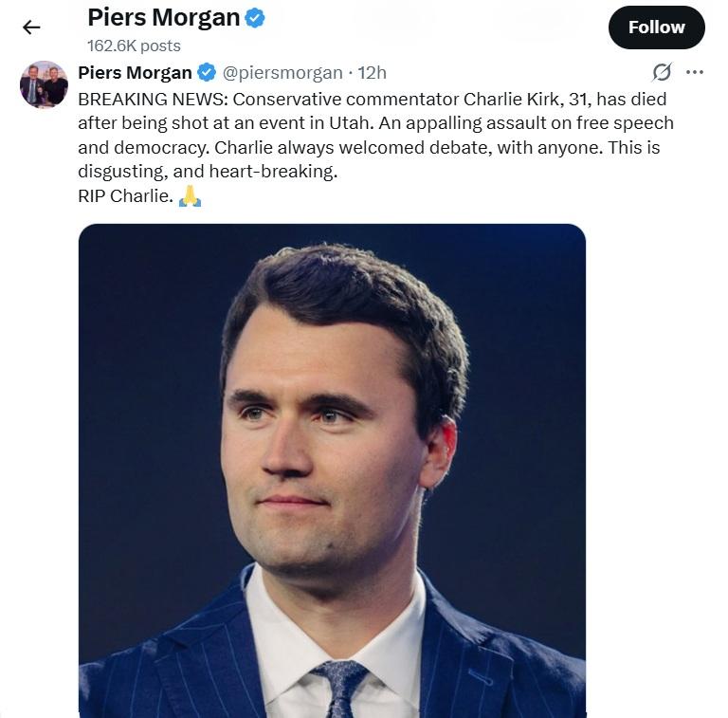Screen dimensions: 728x718
Task: Click the 162.6K posts count
Action: point(134,46)
